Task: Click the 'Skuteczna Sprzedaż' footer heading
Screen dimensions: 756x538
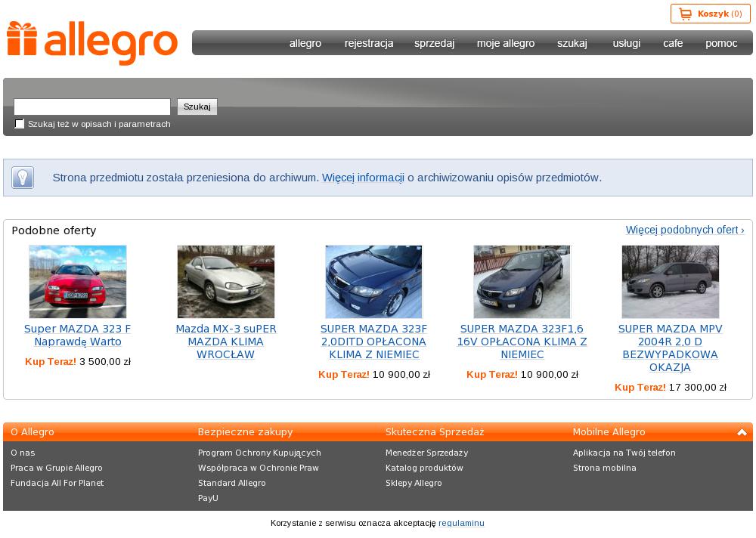Action: tap(435, 432)
